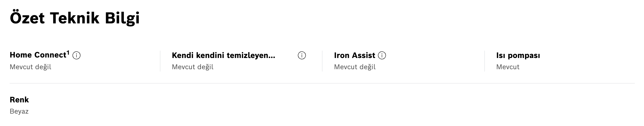Screen dimensions: 644x126
Task: Click the Özet Teknik Bilgi heading
Action: [x=75, y=18]
